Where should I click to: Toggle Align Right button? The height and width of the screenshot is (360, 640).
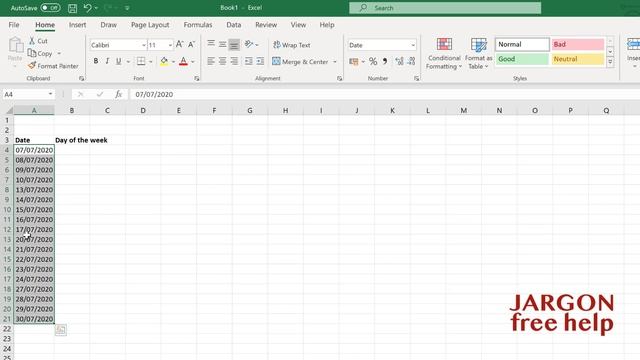tap(234, 61)
